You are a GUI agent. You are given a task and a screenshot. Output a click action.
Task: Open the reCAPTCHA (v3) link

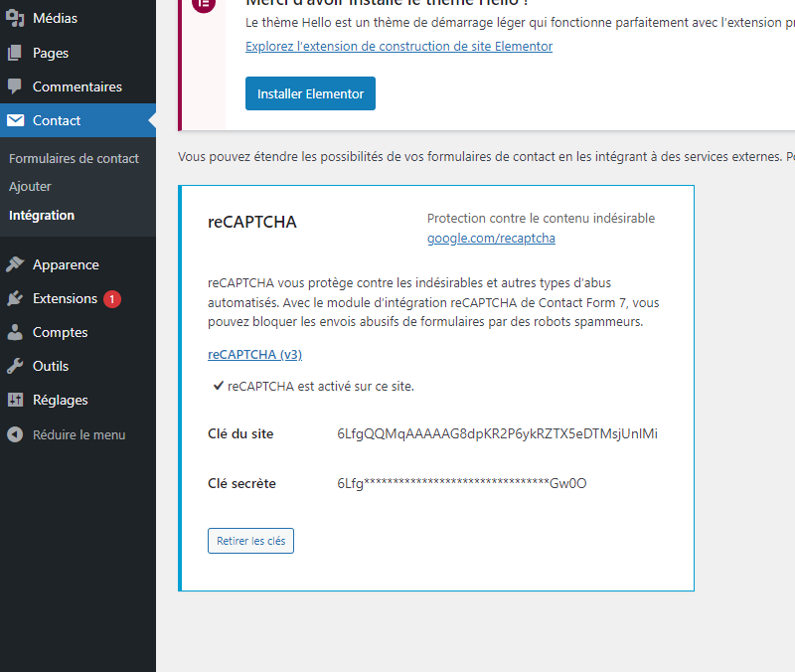[x=254, y=355]
